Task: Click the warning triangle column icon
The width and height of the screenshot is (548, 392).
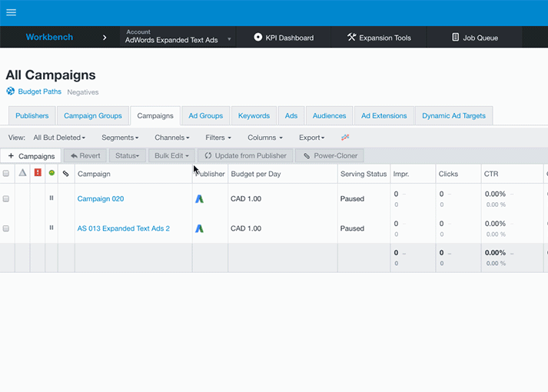Action: (22, 174)
